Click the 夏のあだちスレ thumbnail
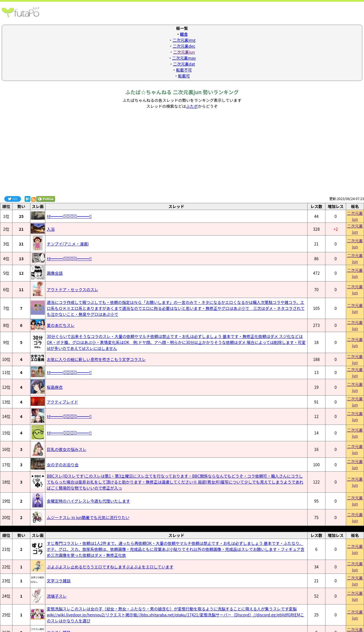The height and width of the screenshot is (632, 364). [38, 325]
